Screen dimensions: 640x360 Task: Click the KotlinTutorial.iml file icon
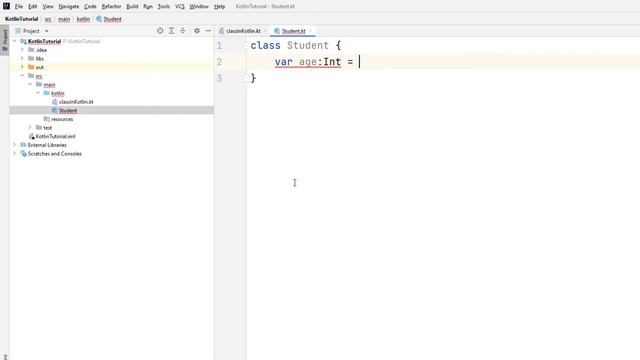31,136
